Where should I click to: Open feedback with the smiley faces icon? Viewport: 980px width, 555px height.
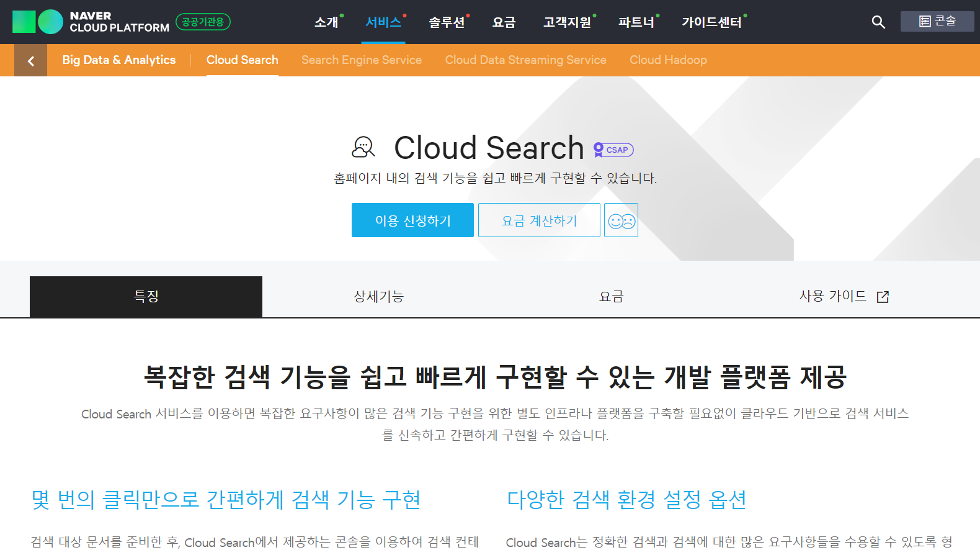click(x=621, y=220)
